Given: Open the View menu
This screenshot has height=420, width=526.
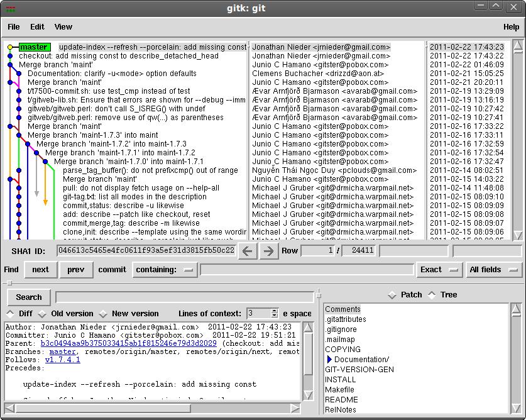Looking at the screenshot, I should point(63,27).
